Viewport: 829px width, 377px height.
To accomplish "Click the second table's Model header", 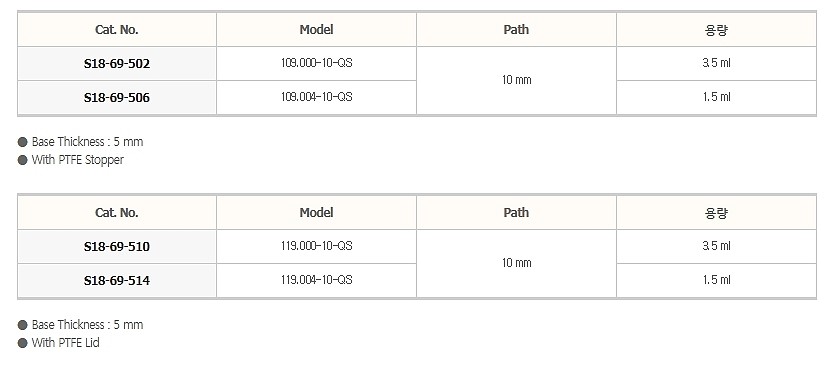I will [x=317, y=213].
